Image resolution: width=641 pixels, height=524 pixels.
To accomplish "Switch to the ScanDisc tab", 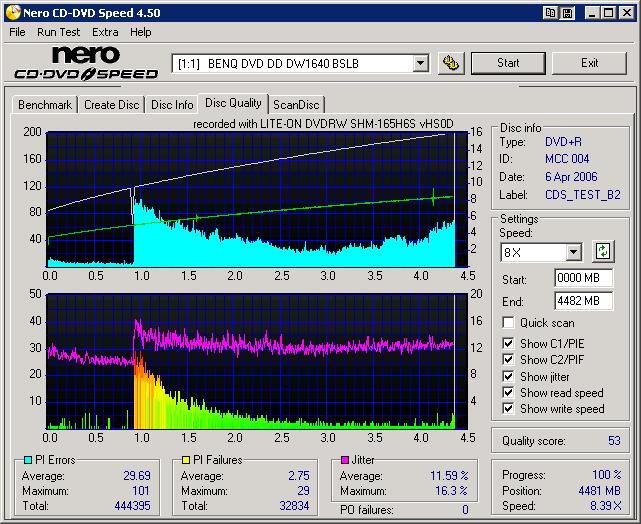I will coord(296,105).
